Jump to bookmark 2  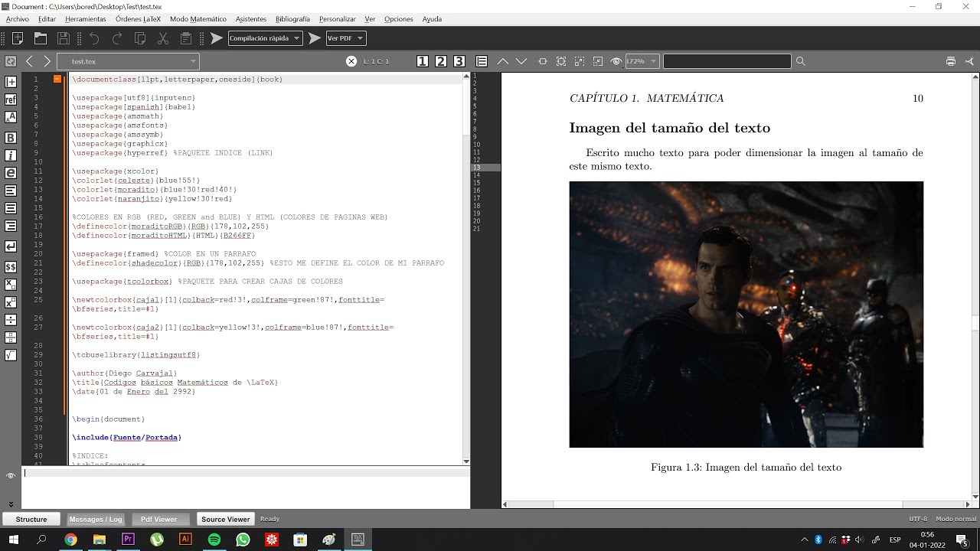pos(441,61)
